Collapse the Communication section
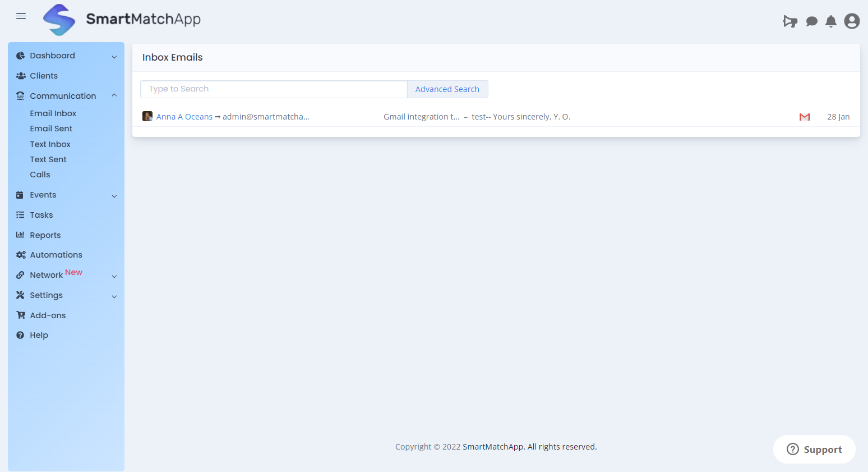The image size is (868, 472). [x=114, y=96]
